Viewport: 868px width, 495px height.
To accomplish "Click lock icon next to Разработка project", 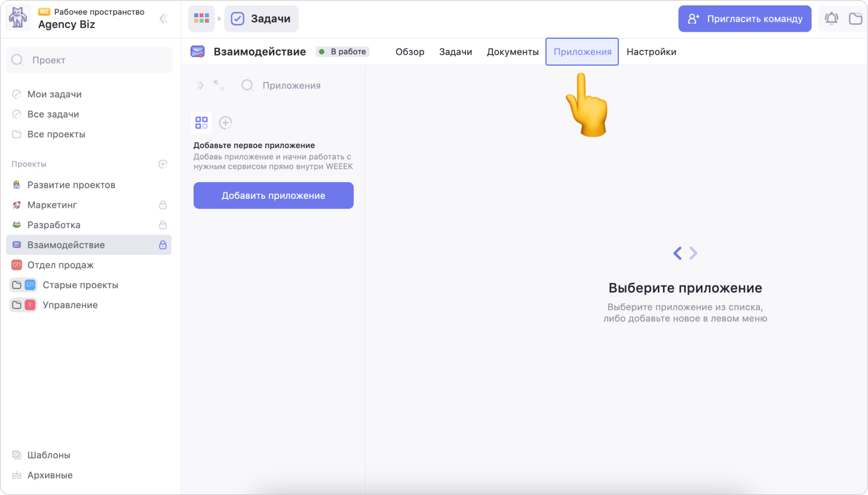I will pos(162,225).
